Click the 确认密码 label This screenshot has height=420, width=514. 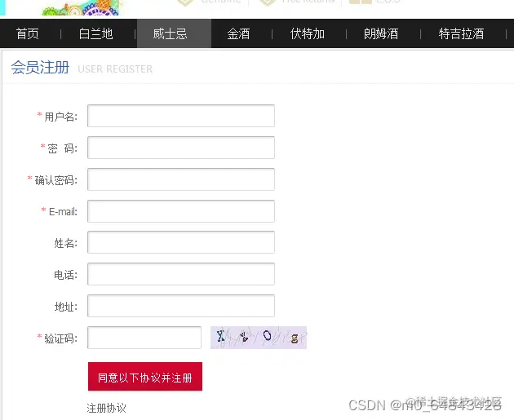(56, 180)
